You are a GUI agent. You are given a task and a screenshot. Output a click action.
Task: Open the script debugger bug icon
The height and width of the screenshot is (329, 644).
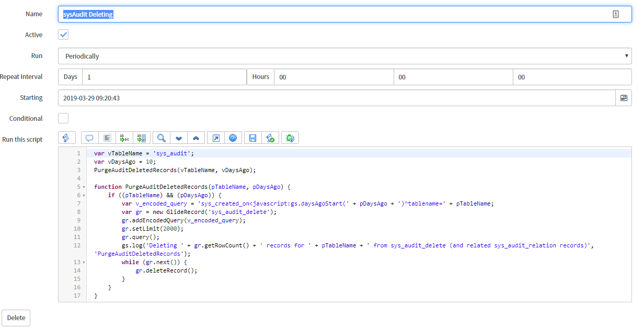[290, 138]
